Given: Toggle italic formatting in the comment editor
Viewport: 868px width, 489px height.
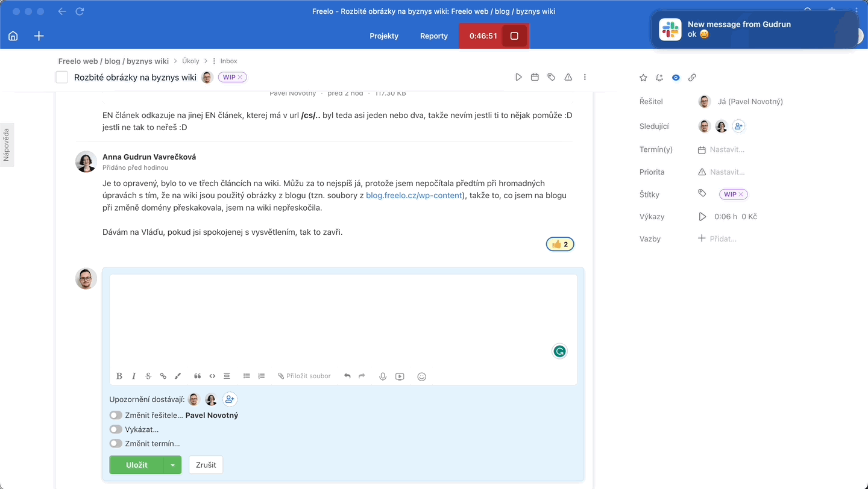Looking at the screenshot, I should tap(134, 376).
